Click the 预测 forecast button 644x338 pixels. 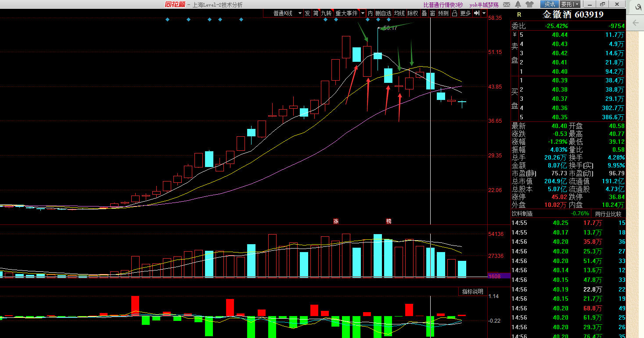[x=443, y=13]
